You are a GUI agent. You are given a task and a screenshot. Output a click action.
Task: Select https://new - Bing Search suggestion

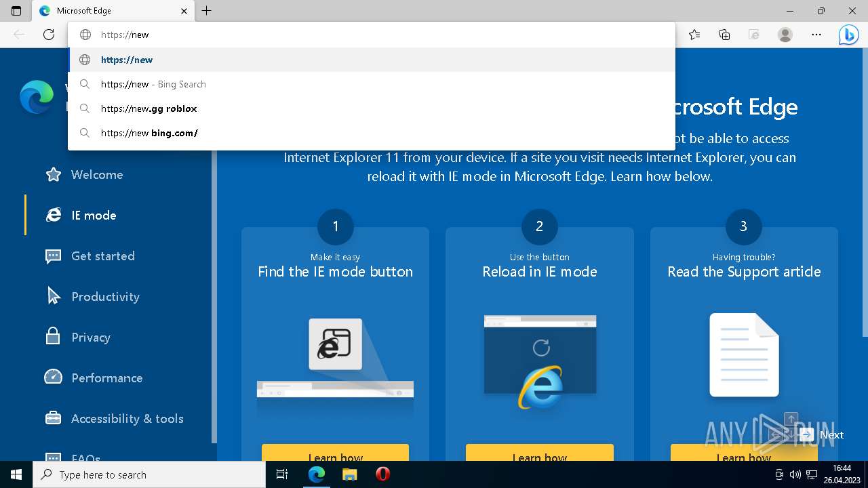coord(372,84)
